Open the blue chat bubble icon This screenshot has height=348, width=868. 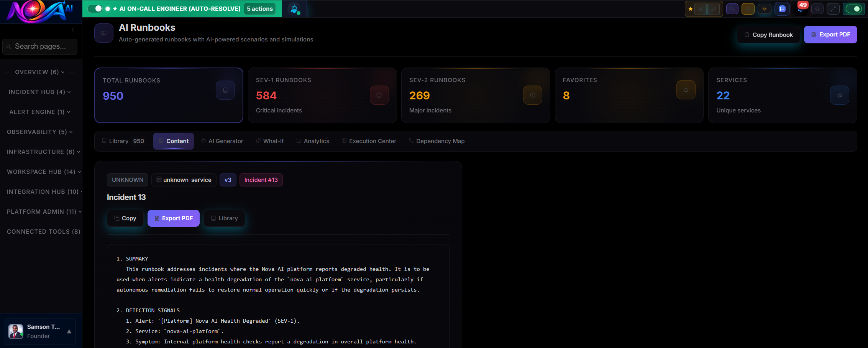pos(782,9)
